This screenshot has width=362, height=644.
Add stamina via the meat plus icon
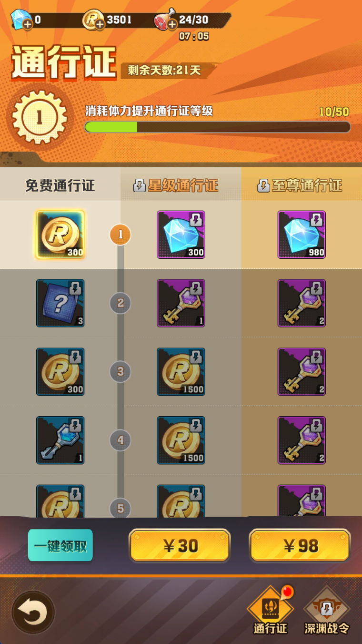pos(172,25)
